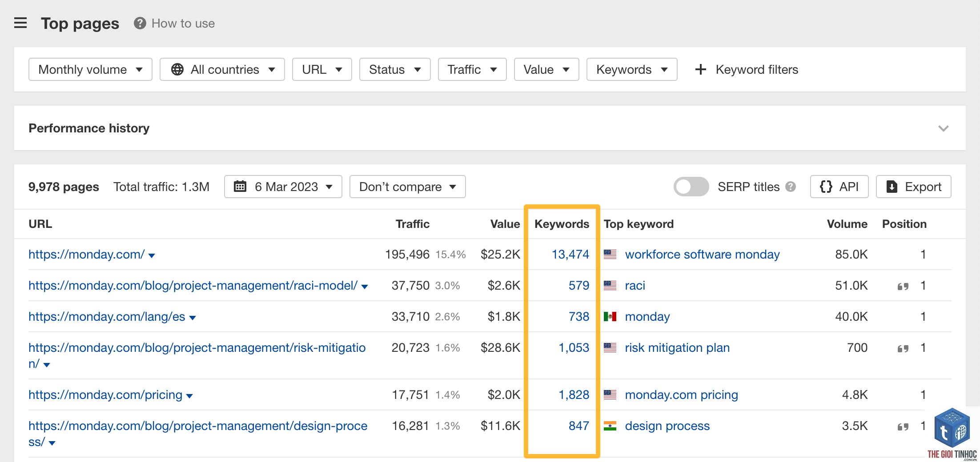
Task: Sort by the Keywords column header
Action: point(562,224)
